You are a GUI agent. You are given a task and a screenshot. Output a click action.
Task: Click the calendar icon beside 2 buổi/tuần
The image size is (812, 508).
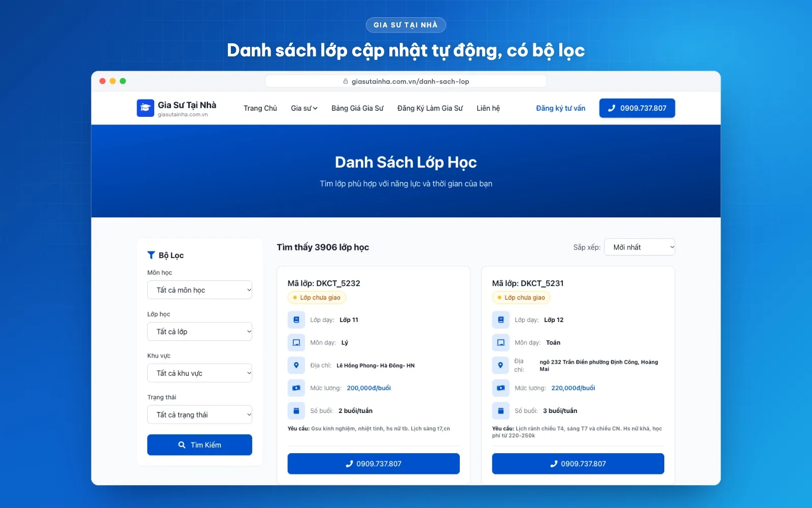[296, 410]
